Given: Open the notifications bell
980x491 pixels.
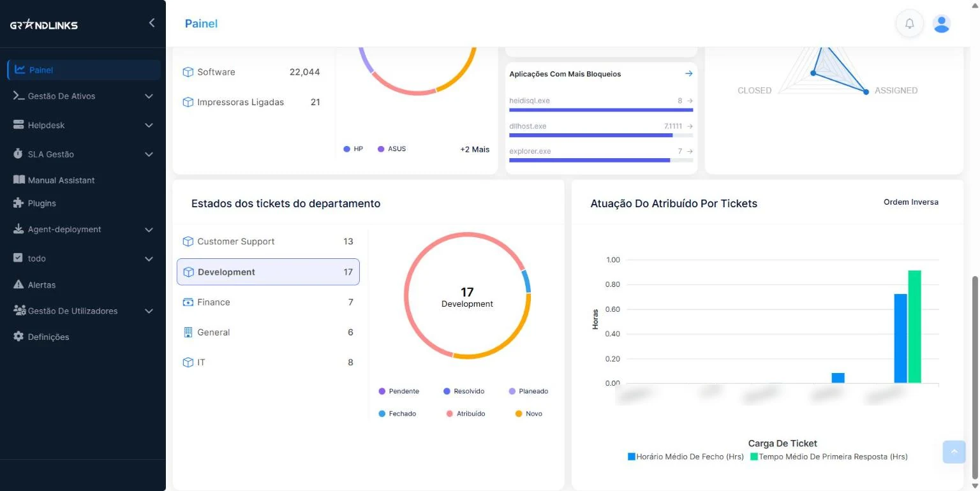Looking at the screenshot, I should click(x=910, y=24).
